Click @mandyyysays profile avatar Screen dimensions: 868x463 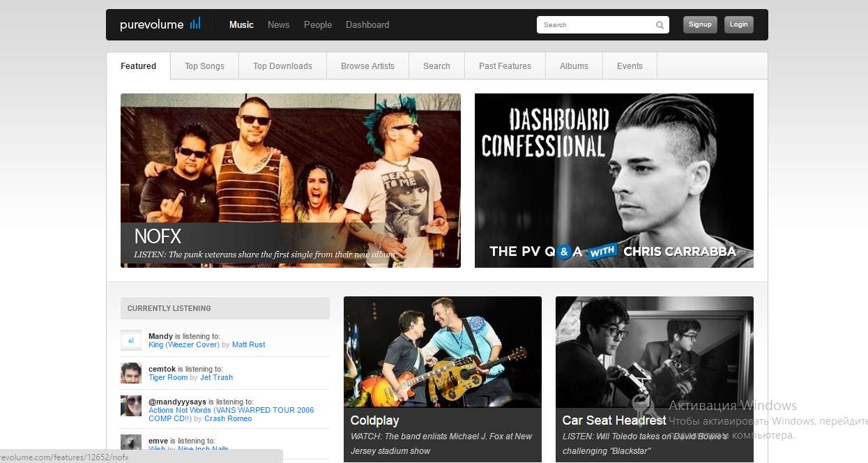pos(131,406)
